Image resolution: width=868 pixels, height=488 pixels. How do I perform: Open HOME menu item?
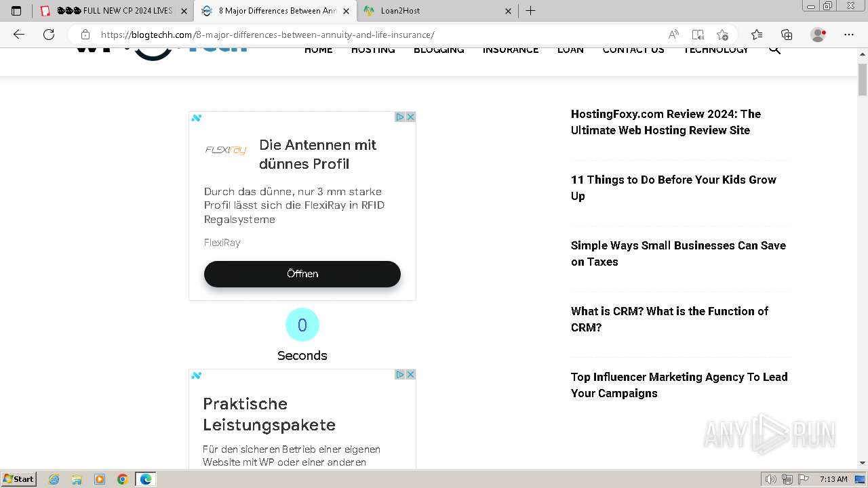coord(318,50)
